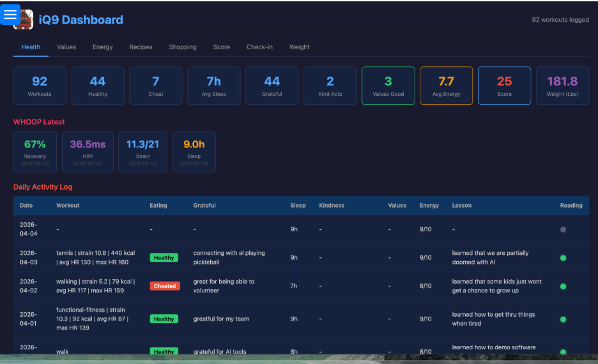
Task: Click the WHOOP Recovery 67% card
Action: 35,151
